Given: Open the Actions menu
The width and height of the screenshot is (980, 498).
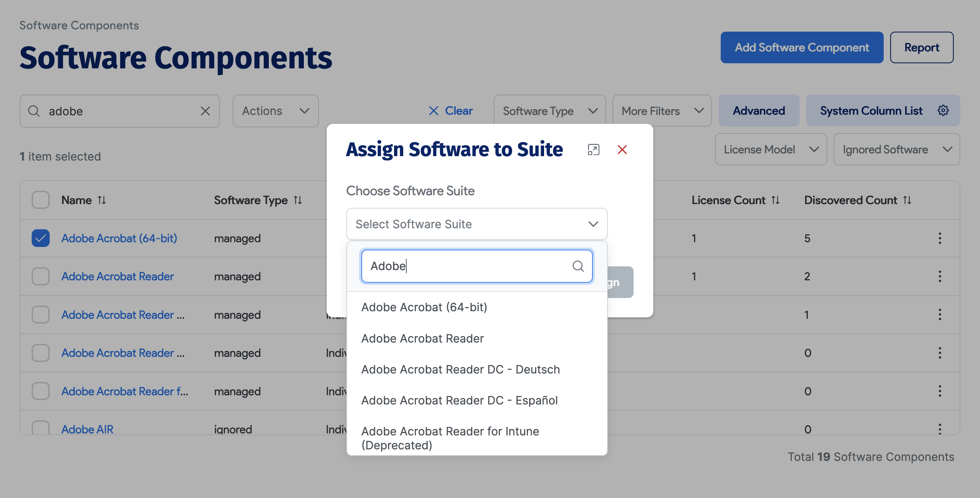Looking at the screenshot, I should click(275, 111).
